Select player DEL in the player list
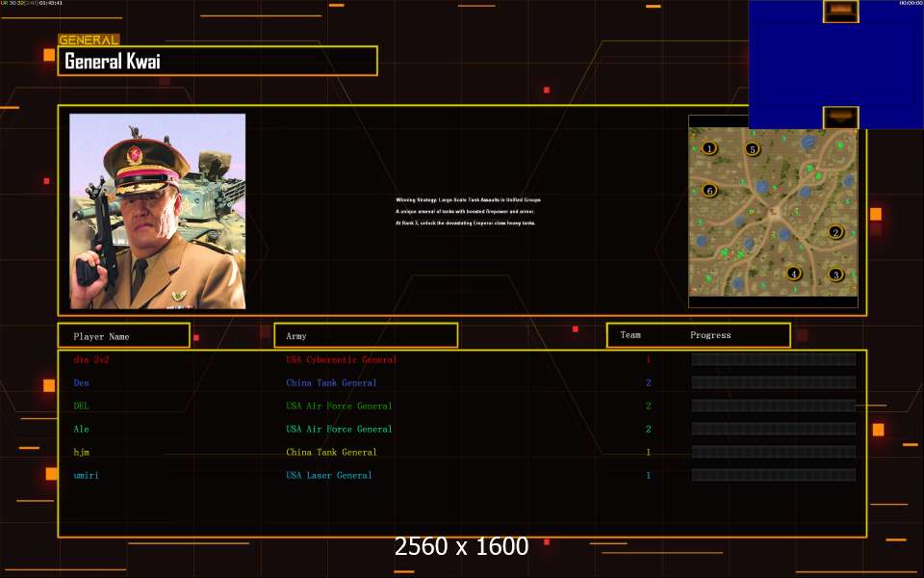This screenshot has height=578, width=924. click(x=82, y=407)
